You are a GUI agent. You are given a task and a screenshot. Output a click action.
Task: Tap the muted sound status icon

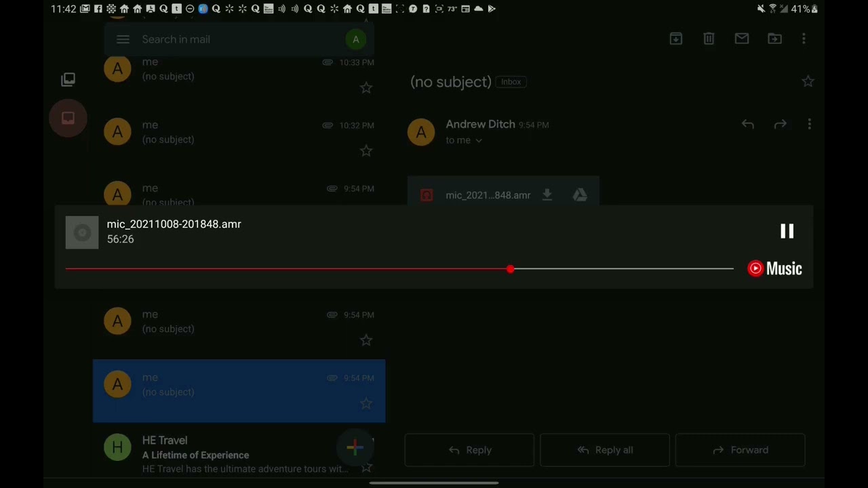click(x=761, y=9)
